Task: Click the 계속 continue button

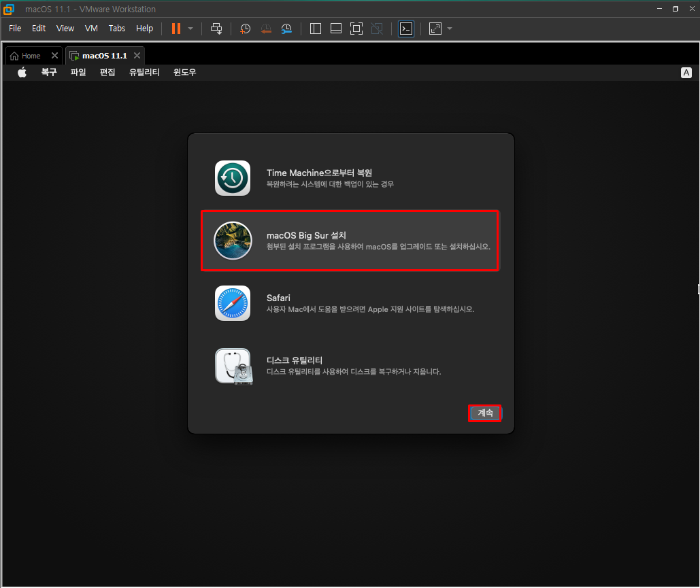Action: [485, 413]
